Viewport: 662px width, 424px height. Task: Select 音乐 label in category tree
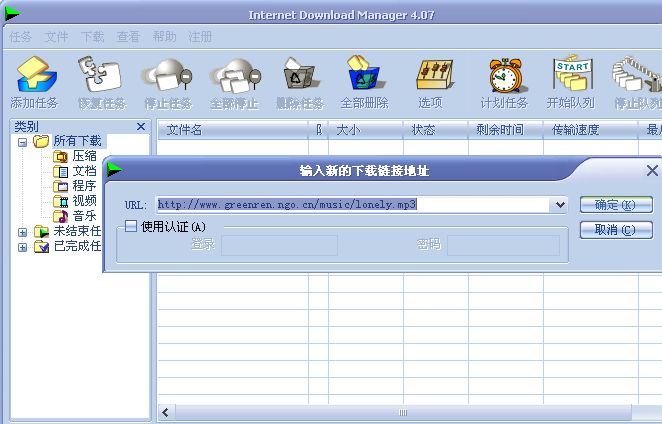coord(84,216)
